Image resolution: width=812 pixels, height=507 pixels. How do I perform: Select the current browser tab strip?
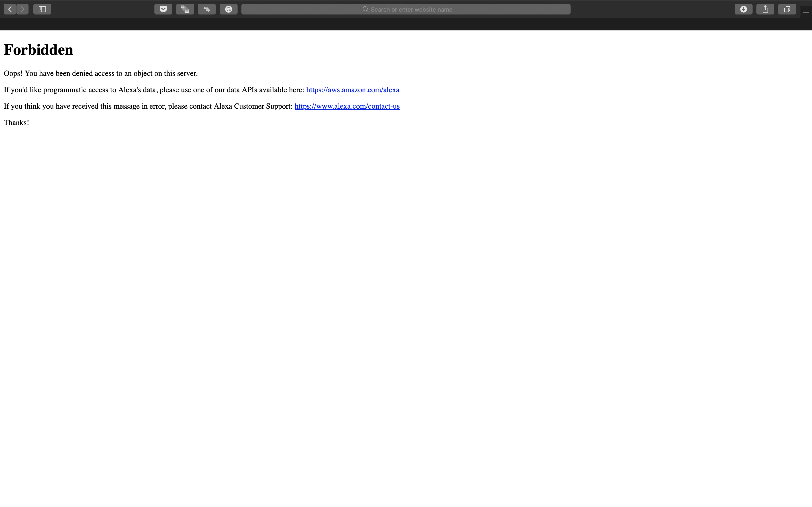(x=406, y=24)
